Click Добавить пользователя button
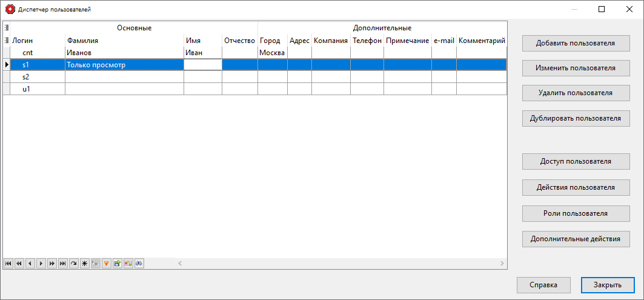 click(x=576, y=43)
